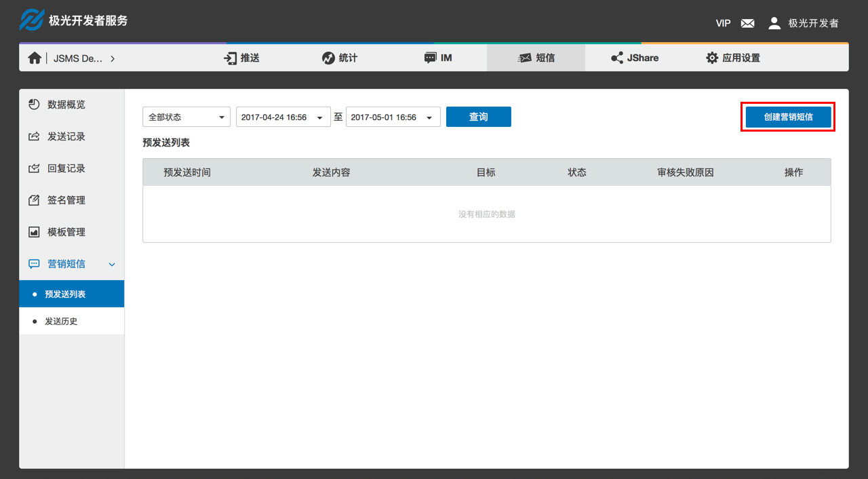Click the 统计 statistics icon
The image size is (868, 479).
pyautogui.click(x=328, y=58)
